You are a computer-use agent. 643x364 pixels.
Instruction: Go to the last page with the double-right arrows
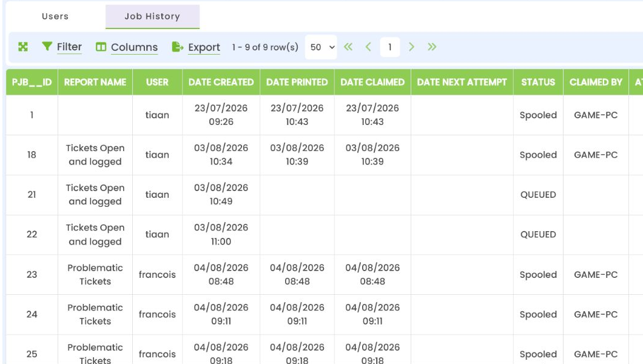pyautogui.click(x=432, y=47)
